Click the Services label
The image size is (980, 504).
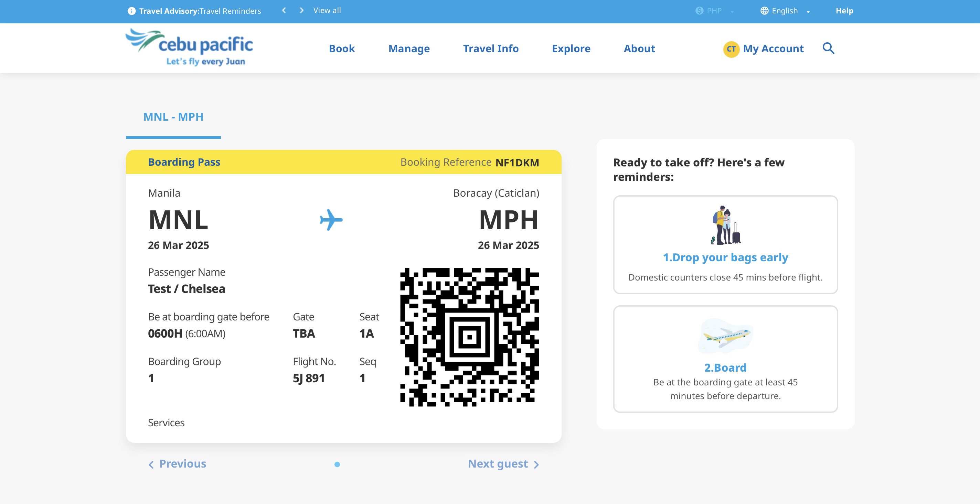[166, 423]
